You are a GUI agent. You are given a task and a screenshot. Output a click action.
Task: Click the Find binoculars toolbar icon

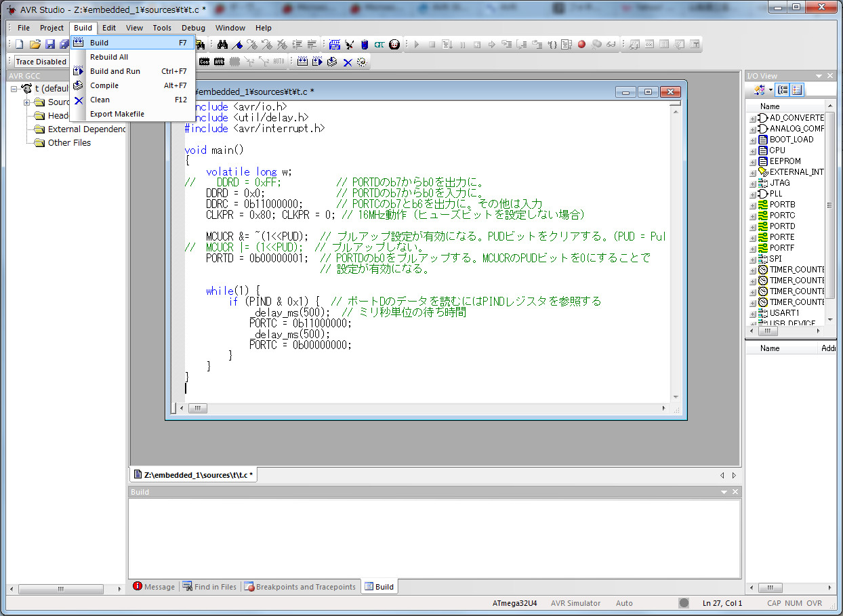click(222, 45)
